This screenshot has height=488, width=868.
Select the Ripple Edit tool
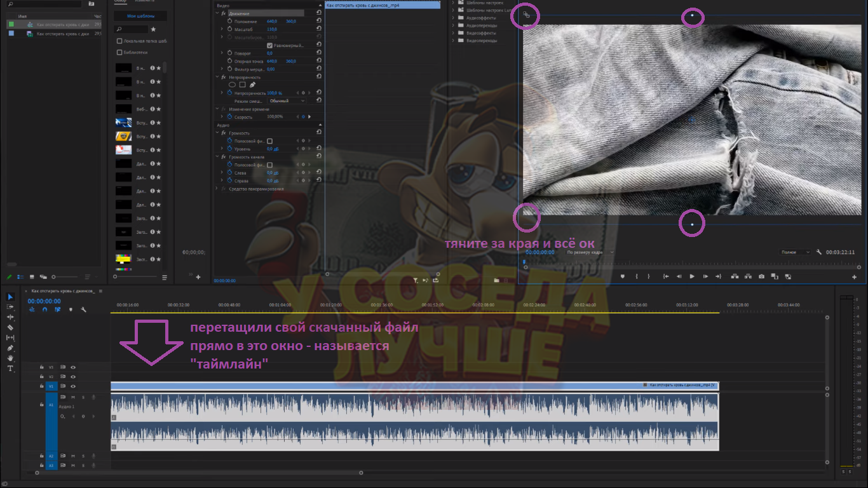(10, 317)
